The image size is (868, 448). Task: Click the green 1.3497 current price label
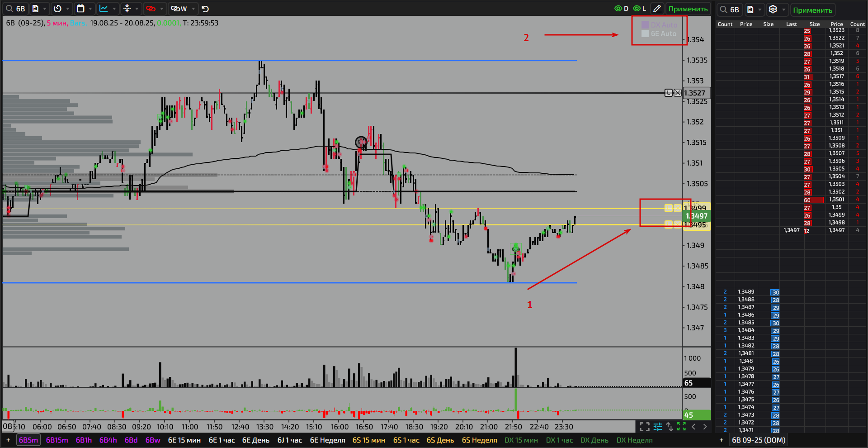[x=696, y=216]
